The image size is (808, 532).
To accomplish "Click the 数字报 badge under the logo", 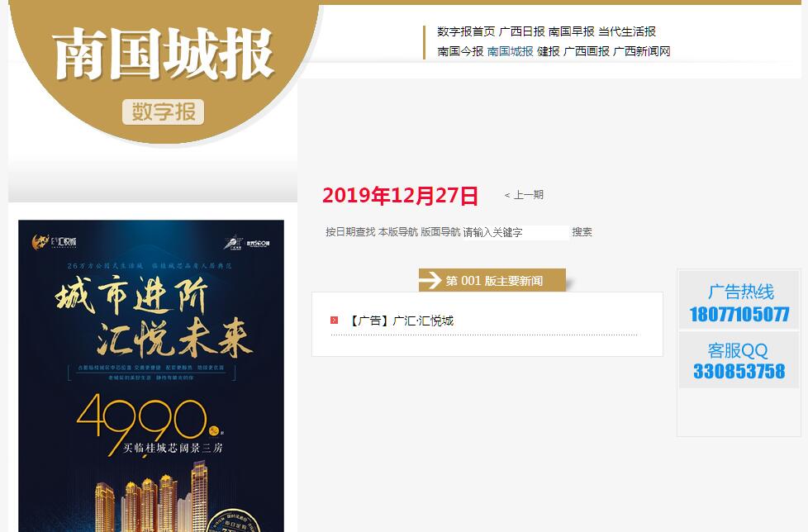I will pos(164,112).
